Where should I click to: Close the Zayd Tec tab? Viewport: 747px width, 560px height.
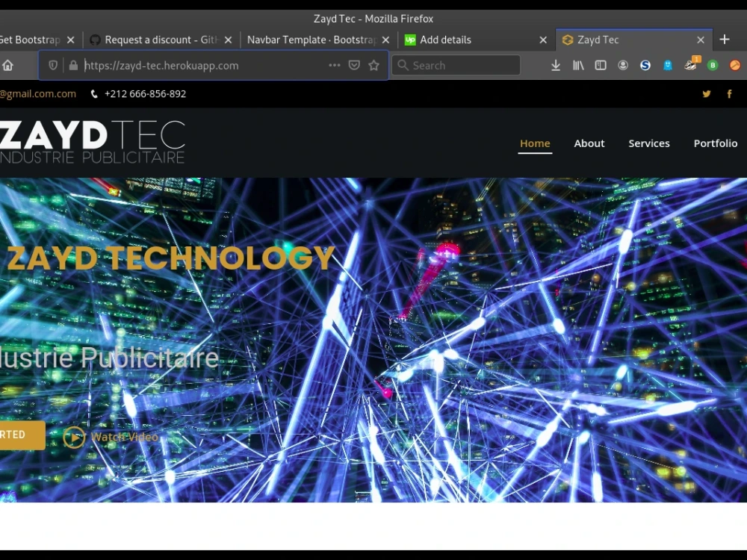coord(701,40)
